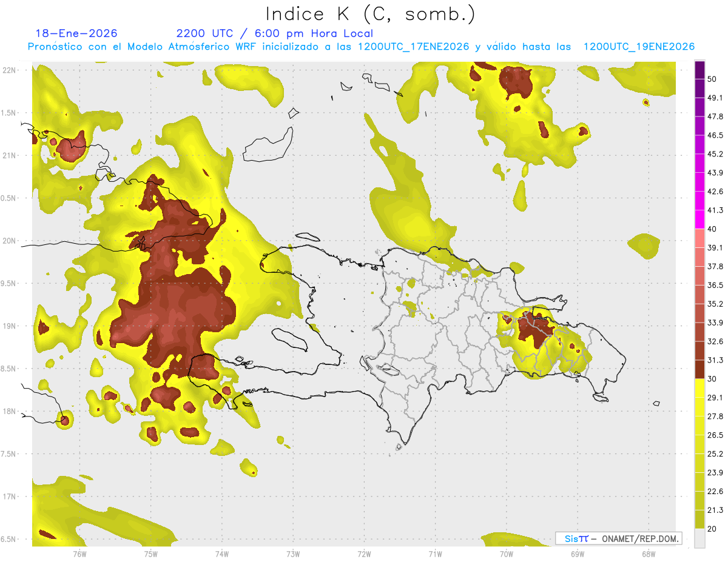Pick the salmon swatch between 39.1 and 40
The image size is (728, 562).
[699, 238]
